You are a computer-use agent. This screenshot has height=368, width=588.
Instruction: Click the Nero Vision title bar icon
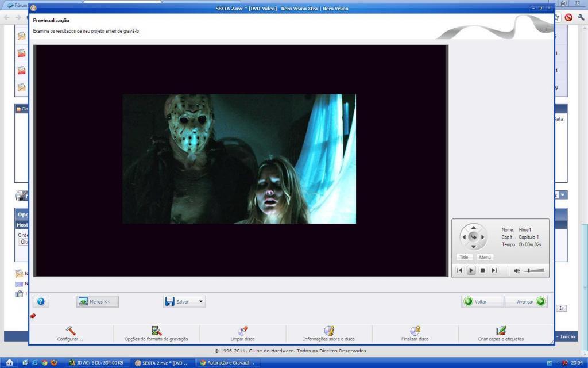[33, 8]
